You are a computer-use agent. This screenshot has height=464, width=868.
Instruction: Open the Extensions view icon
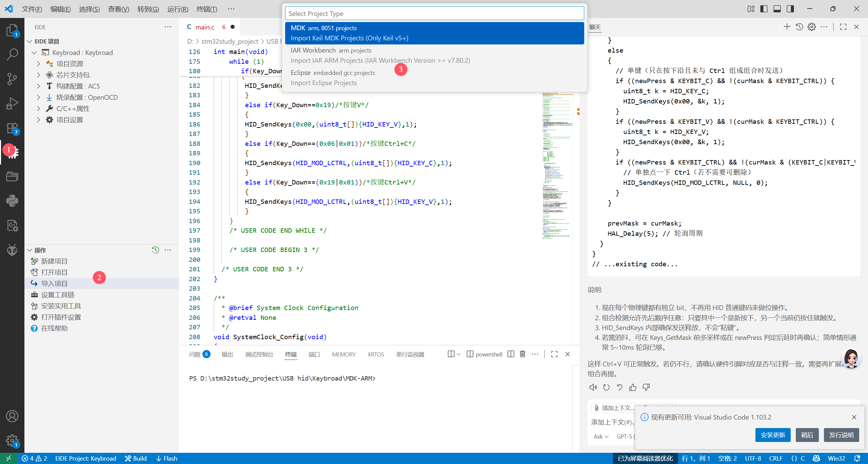[x=12, y=128]
